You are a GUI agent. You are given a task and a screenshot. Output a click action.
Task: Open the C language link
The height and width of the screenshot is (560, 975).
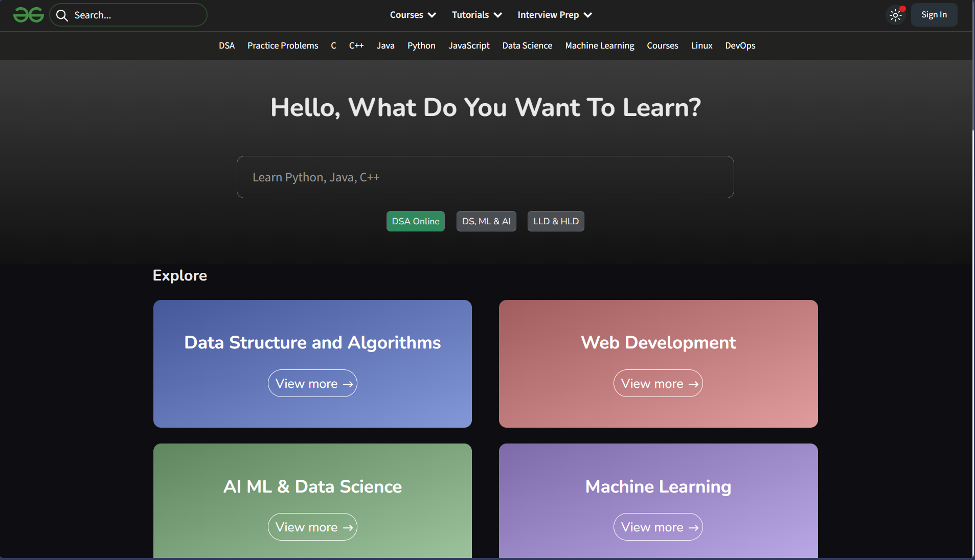(x=333, y=45)
